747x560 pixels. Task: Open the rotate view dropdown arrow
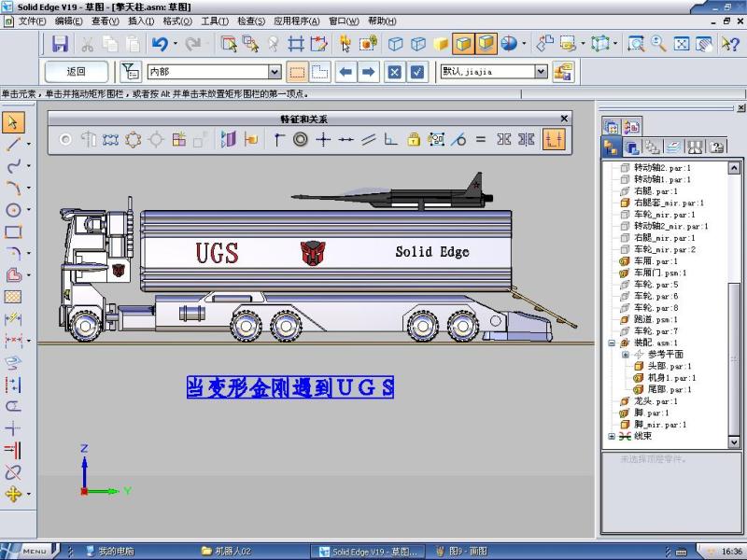524,44
